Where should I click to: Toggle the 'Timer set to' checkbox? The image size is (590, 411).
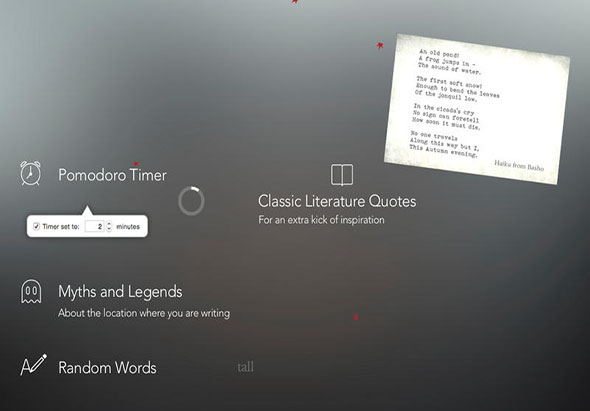[36, 226]
